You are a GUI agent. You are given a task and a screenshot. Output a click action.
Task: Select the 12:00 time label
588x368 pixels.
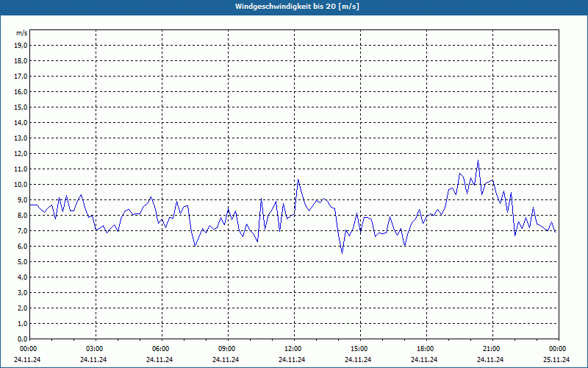pyautogui.click(x=293, y=349)
